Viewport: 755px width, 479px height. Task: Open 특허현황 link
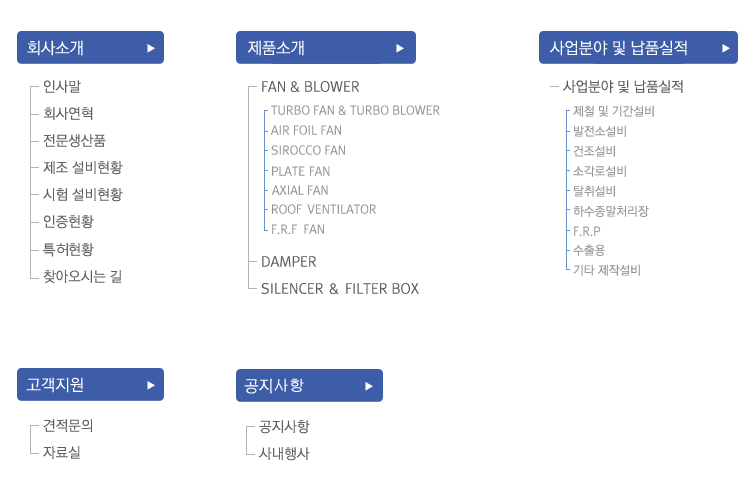point(68,249)
